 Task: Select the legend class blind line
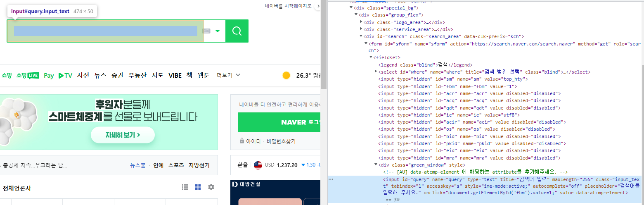[x=425, y=65]
